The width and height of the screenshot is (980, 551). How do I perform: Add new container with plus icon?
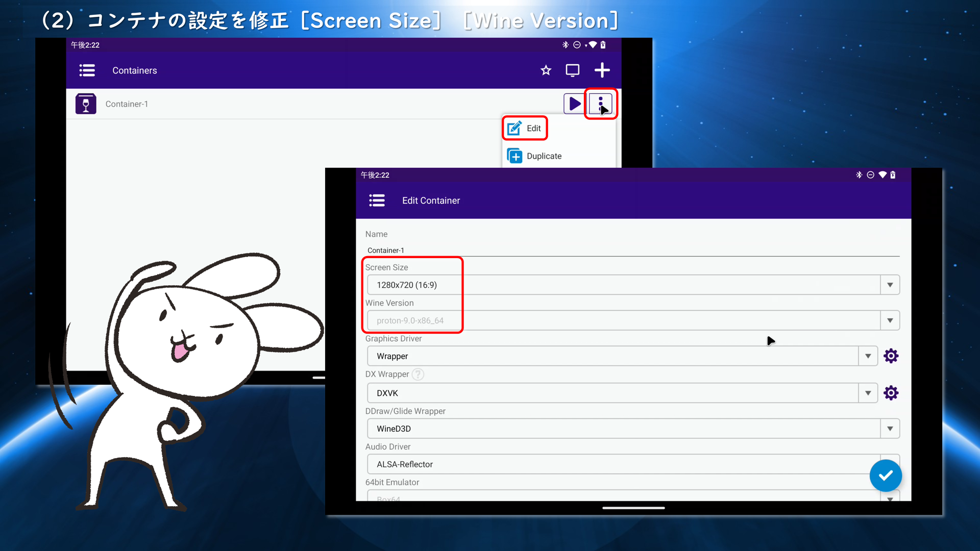pyautogui.click(x=602, y=70)
